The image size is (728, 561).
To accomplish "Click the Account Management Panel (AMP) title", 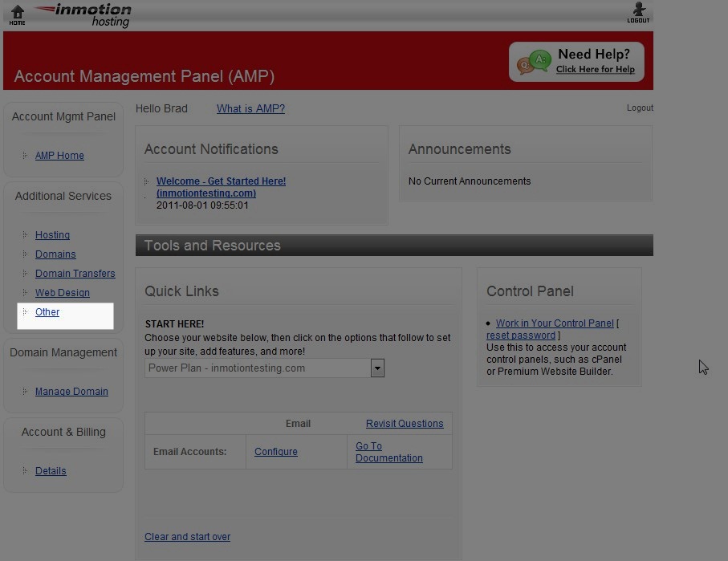I will tap(144, 76).
